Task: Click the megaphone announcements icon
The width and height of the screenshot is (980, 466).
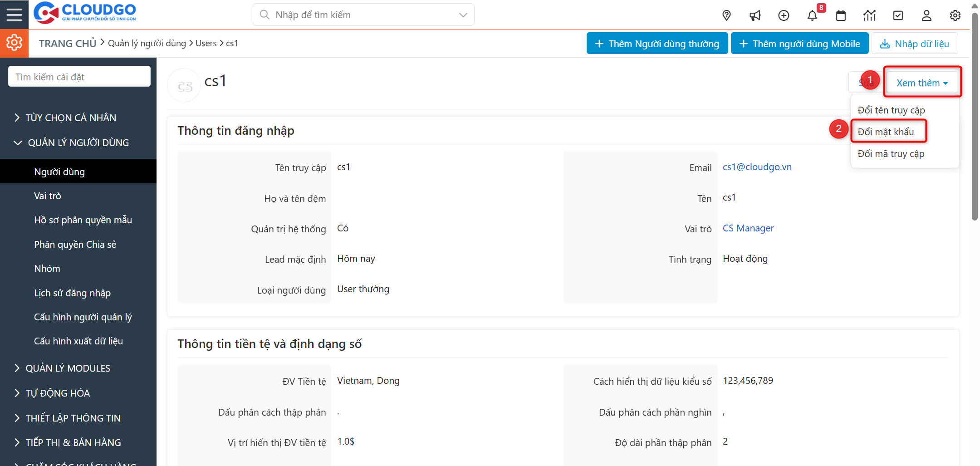Action: coord(755,15)
